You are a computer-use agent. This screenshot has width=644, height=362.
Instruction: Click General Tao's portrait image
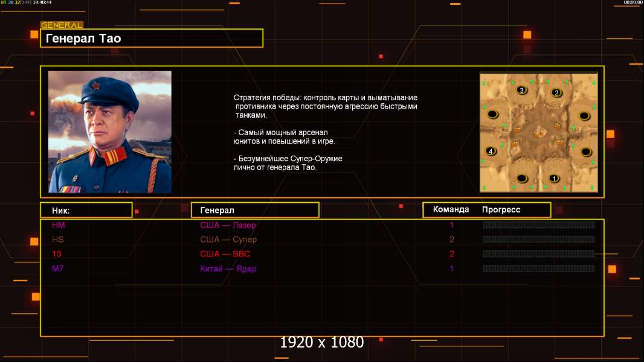tap(110, 132)
